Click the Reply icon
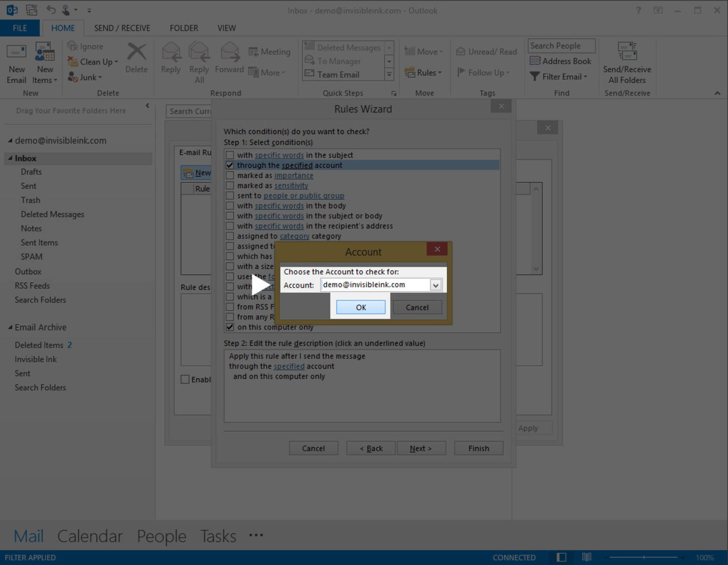 pos(171,52)
